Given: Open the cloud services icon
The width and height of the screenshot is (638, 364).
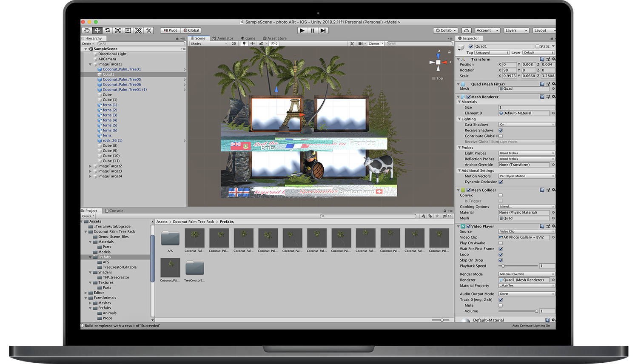Looking at the screenshot, I should pyautogui.click(x=467, y=31).
